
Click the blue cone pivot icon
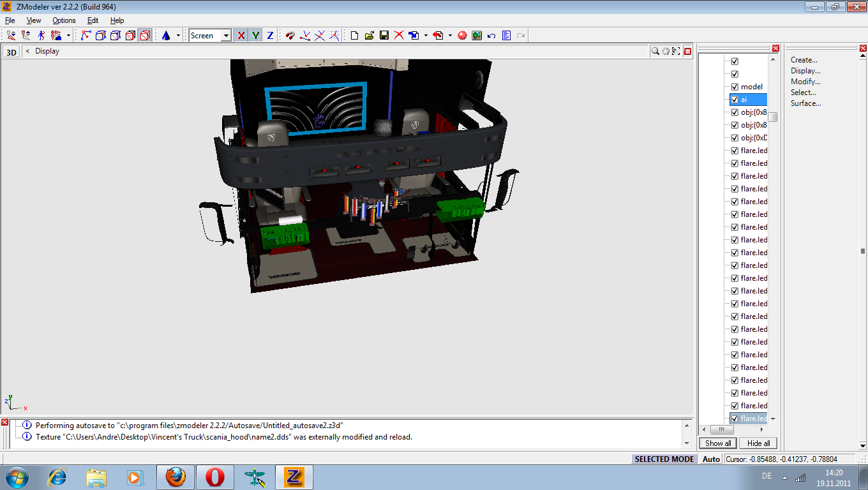166,36
